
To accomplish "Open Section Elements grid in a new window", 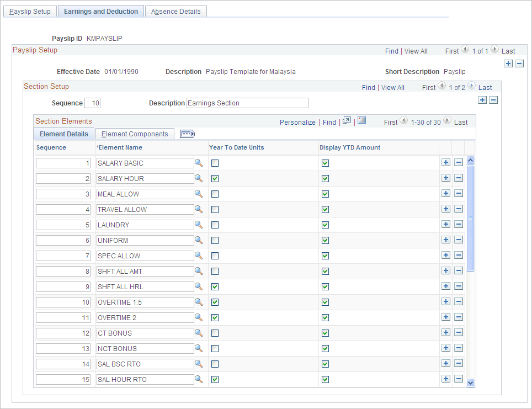I will (x=346, y=121).
